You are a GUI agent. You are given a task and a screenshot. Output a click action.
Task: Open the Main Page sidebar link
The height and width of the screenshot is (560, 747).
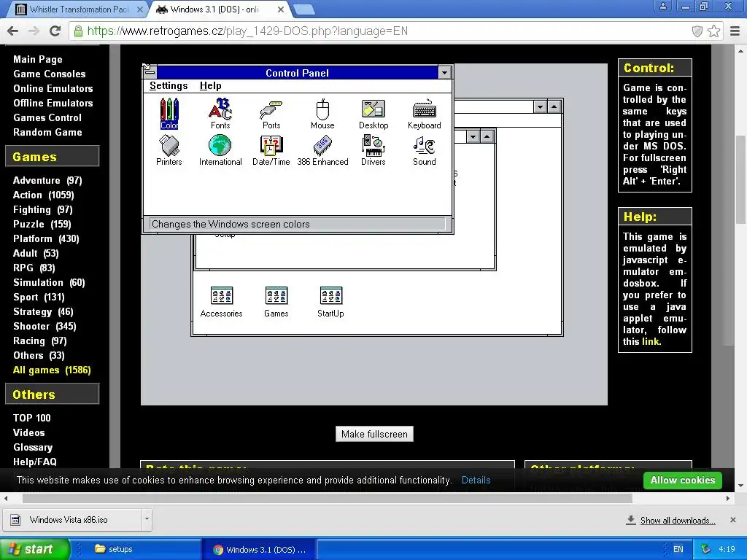point(38,59)
